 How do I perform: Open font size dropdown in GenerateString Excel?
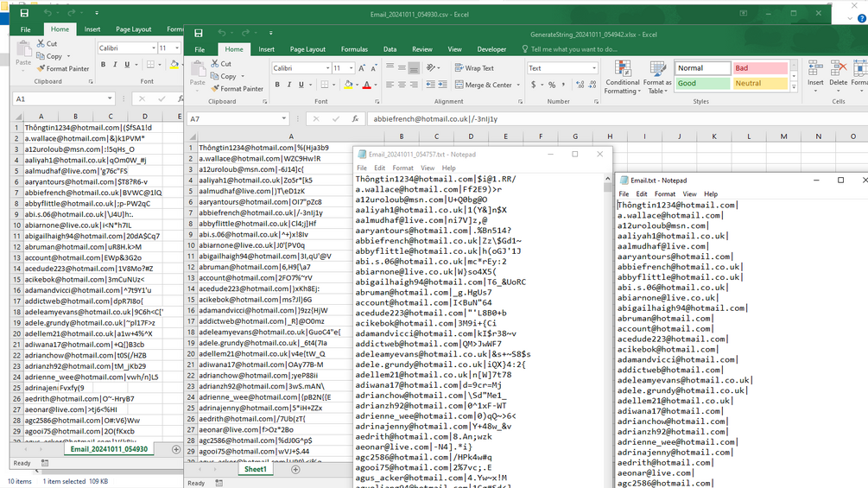point(351,68)
